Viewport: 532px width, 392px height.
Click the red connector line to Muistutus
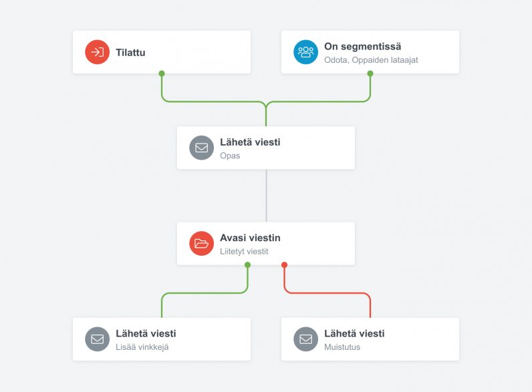[x=327, y=293]
